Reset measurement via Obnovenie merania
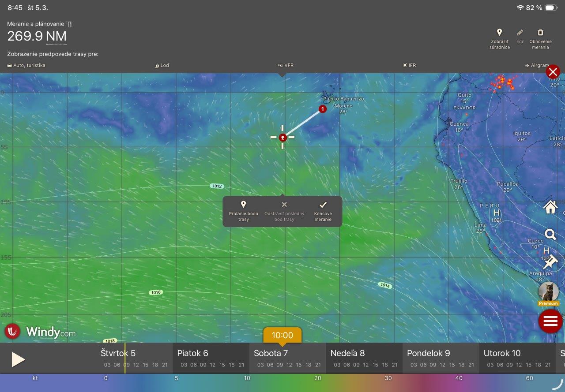The width and height of the screenshot is (565, 392). [540, 39]
